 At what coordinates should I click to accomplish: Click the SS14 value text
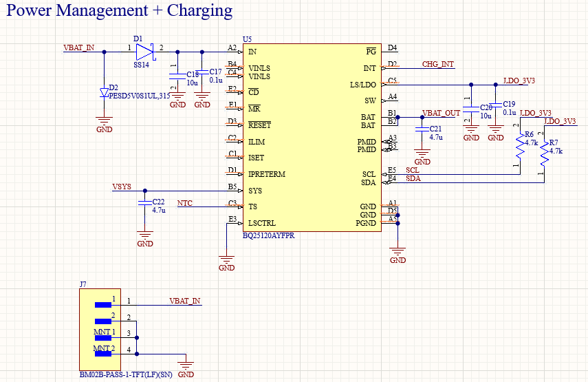[x=142, y=65]
